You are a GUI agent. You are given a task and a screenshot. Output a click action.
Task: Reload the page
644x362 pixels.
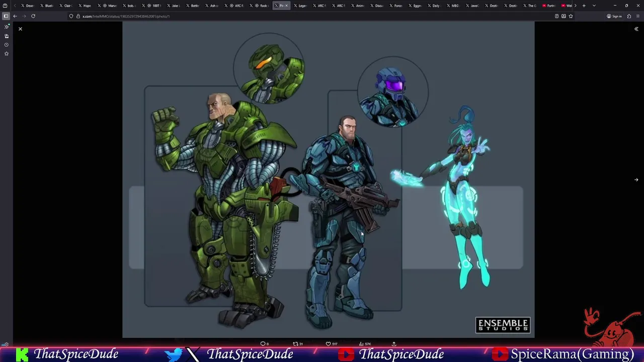pyautogui.click(x=33, y=16)
